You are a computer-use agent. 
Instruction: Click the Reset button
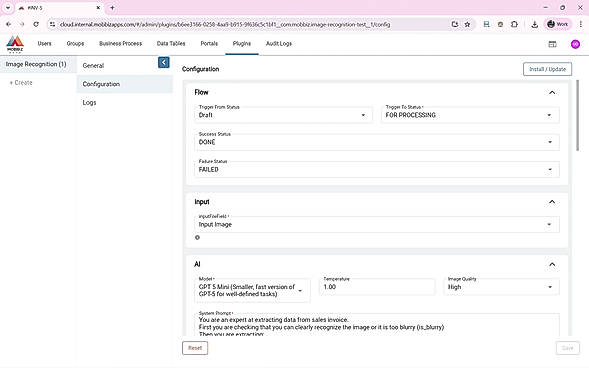(195, 348)
